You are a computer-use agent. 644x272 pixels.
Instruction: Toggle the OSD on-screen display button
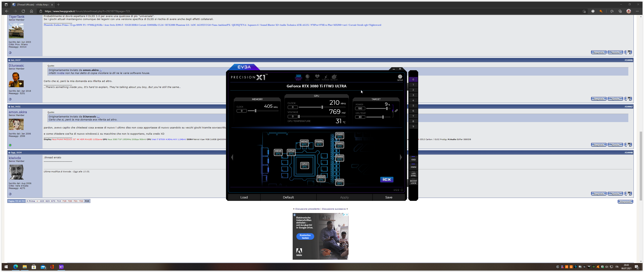(x=414, y=160)
